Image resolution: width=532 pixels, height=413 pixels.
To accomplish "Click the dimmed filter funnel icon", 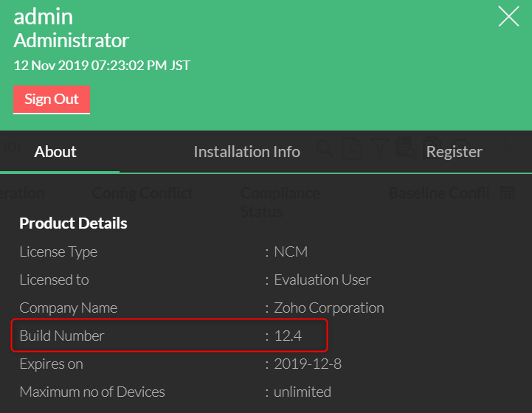I will (x=380, y=147).
